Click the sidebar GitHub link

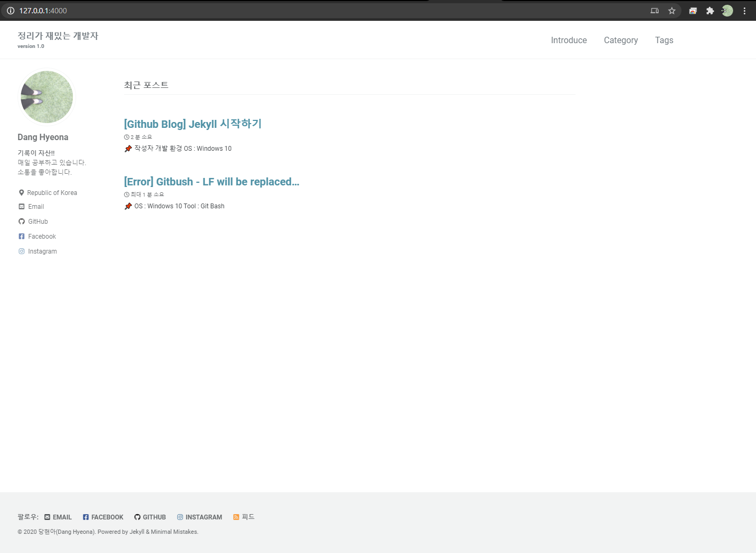[33, 222]
